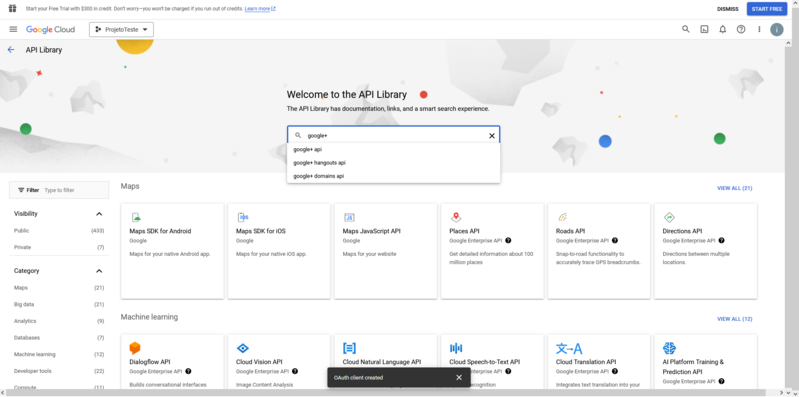Click the Cloud Translation API icon
799x397 pixels.
point(569,349)
